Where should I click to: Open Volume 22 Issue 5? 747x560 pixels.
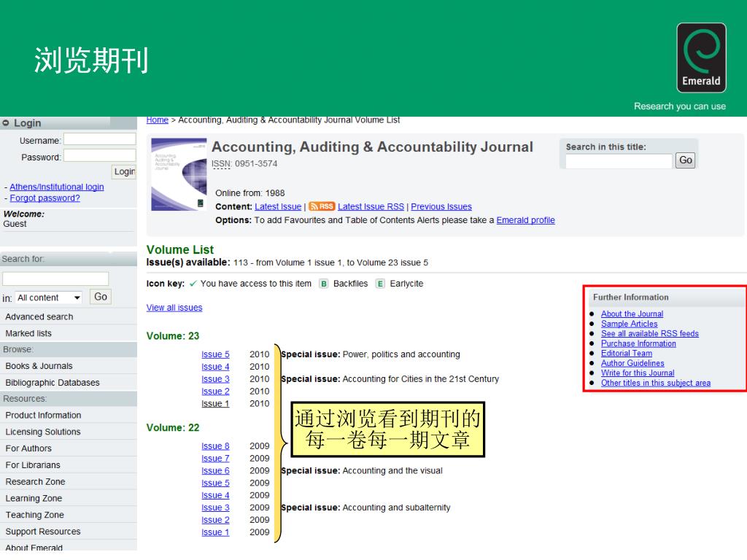215,483
